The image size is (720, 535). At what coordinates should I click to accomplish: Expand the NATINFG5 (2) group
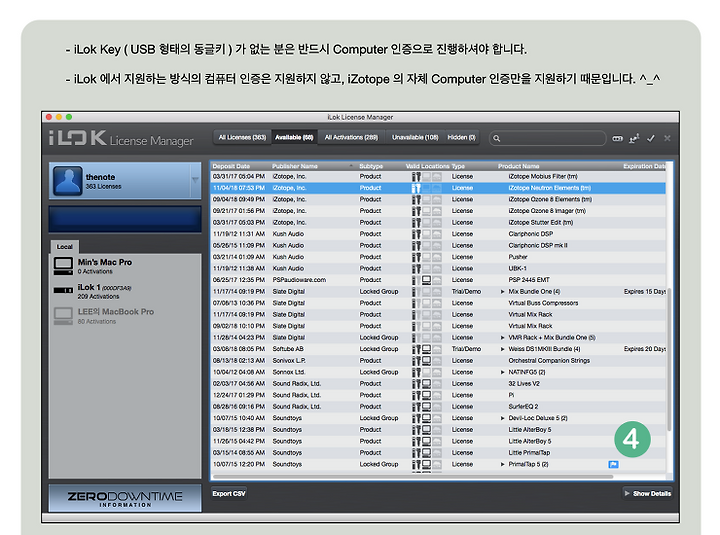click(x=502, y=372)
